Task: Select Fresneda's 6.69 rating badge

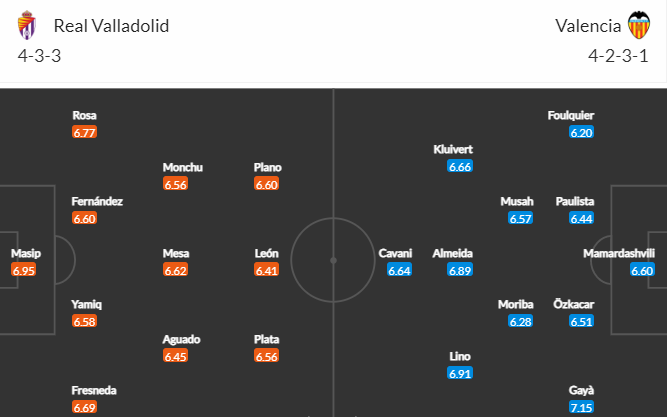Action: (85, 407)
